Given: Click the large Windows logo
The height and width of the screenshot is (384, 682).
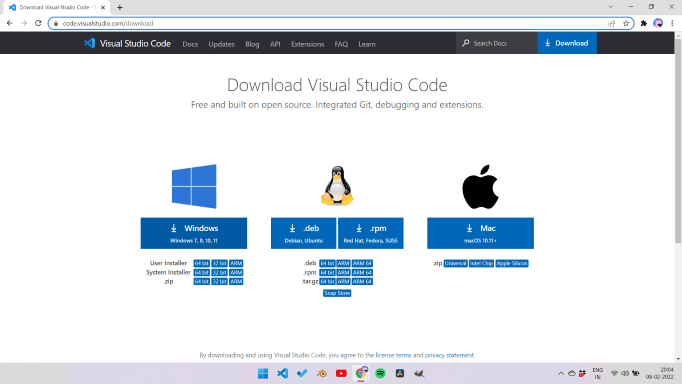Looking at the screenshot, I should point(194,186).
